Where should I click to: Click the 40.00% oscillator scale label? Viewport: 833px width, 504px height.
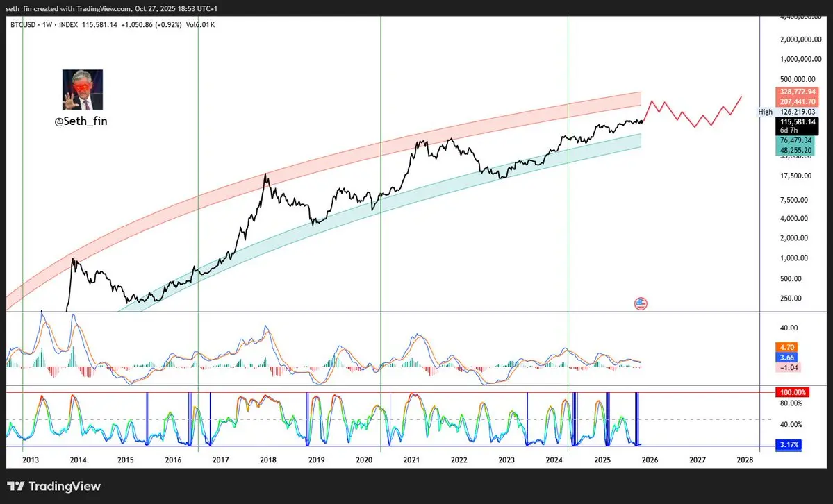791,425
